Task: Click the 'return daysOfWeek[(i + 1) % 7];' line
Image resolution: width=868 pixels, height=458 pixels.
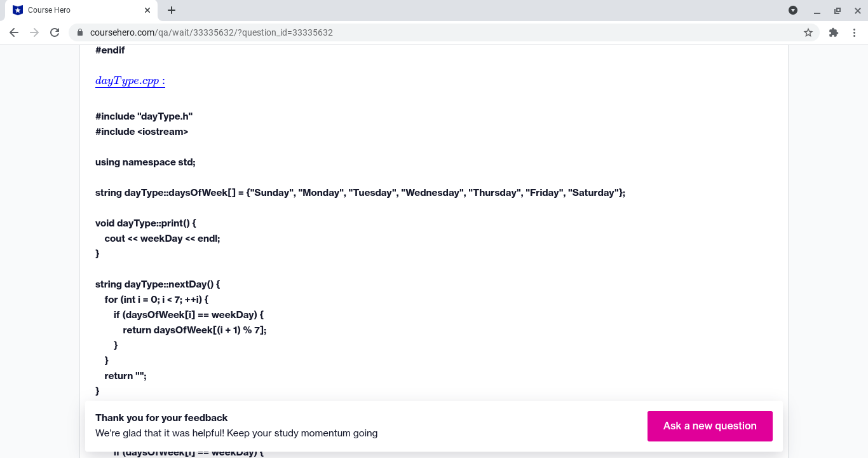Action: coord(194,330)
